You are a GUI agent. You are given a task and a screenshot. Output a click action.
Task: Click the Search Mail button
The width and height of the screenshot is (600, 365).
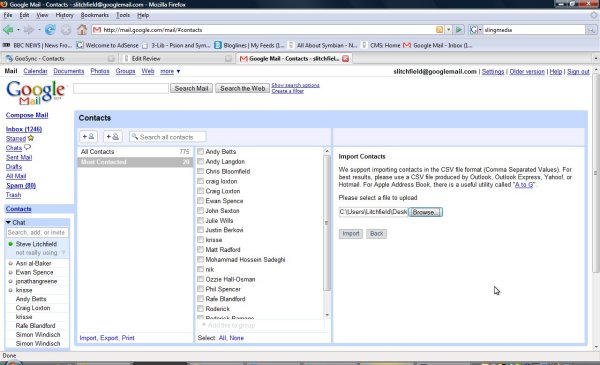click(x=191, y=88)
